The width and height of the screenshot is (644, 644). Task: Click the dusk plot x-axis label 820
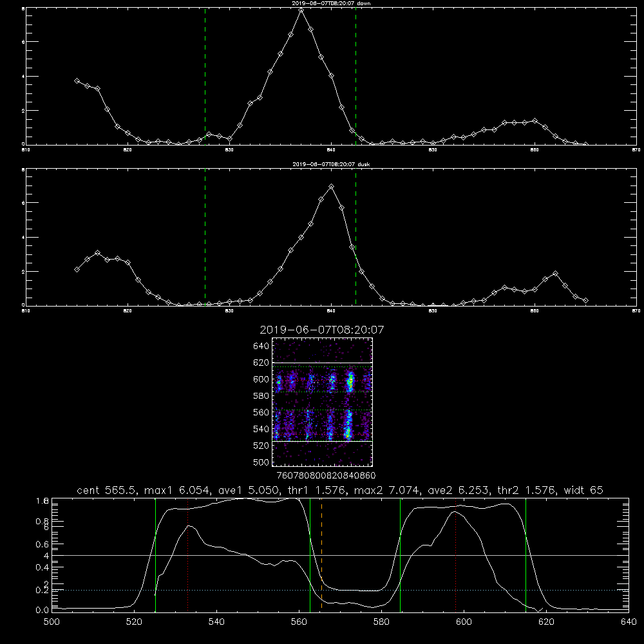(128, 311)
